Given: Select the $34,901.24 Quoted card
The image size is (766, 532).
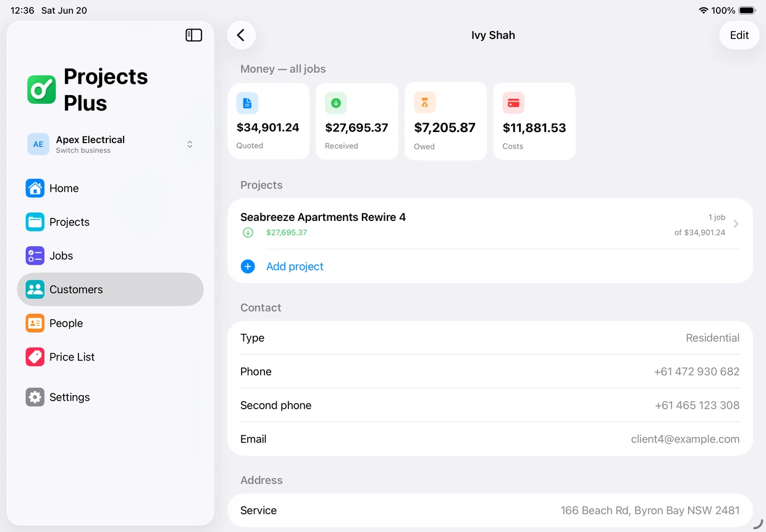Looking at the screenshot, I should point(269,121).
